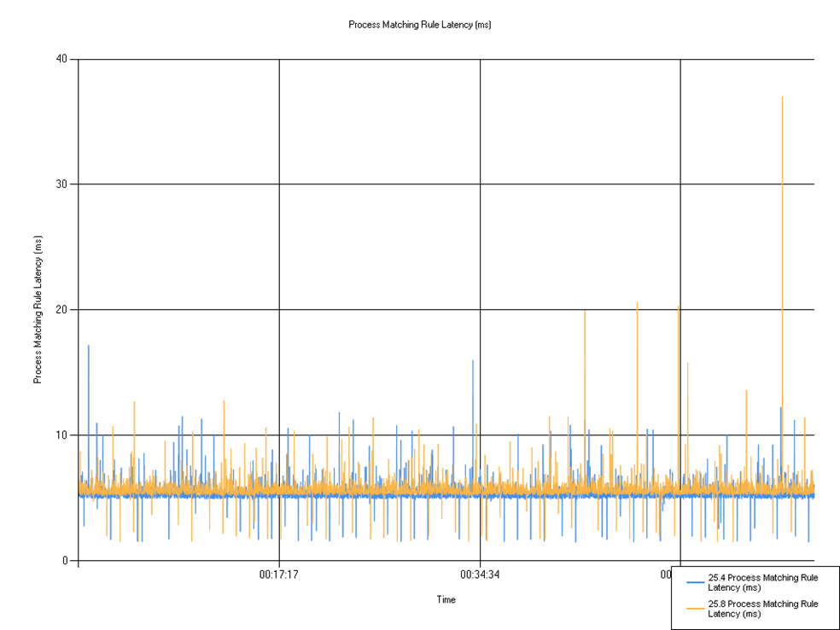Image resolution: width=840 pixels, height=630 pixels.
Task: Click the tallest orange spike near 37 ms
Action: pyautogui.click(x=782, y=102)
